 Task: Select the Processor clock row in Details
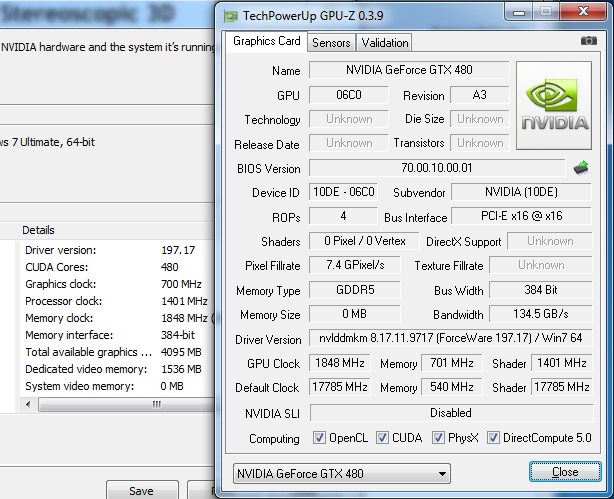(117, 301)
